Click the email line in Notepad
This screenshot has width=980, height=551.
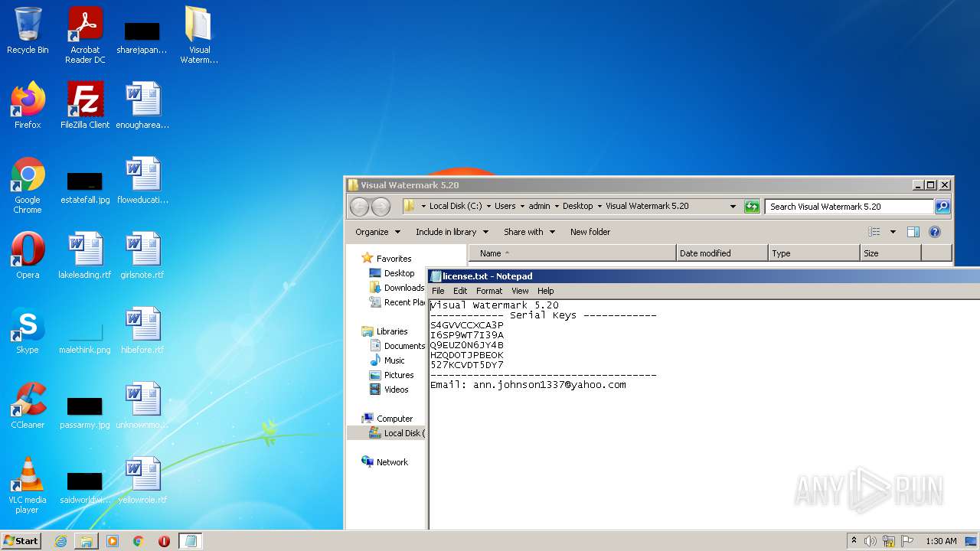[x=528, y=385]
